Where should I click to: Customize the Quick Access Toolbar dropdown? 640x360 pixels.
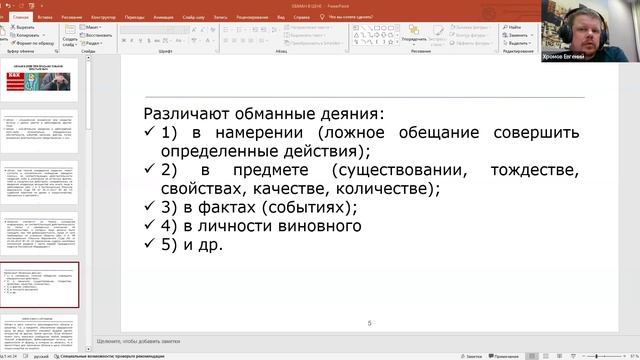(42, 6)
